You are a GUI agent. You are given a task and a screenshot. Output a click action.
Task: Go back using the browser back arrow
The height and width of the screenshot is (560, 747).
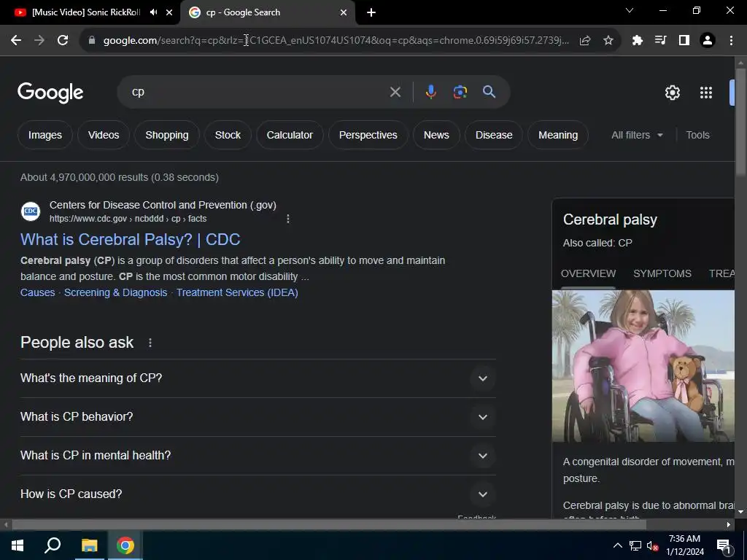pyautogui.click(x=16, y=41)
